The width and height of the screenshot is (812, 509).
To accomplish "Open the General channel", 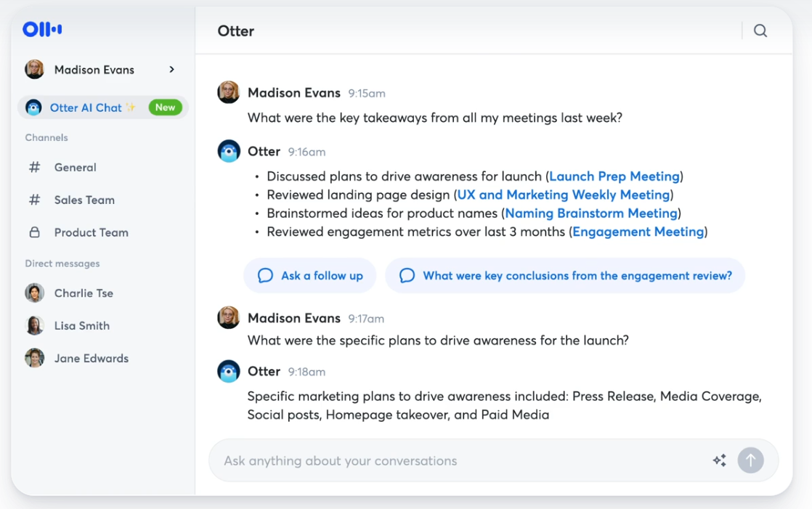I will coord(75,167).
